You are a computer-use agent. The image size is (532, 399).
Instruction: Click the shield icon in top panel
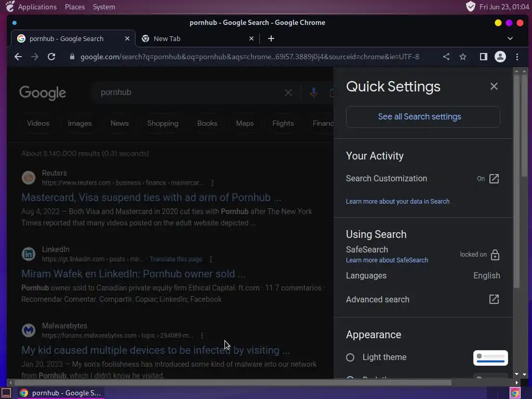[x=470, y=6]
